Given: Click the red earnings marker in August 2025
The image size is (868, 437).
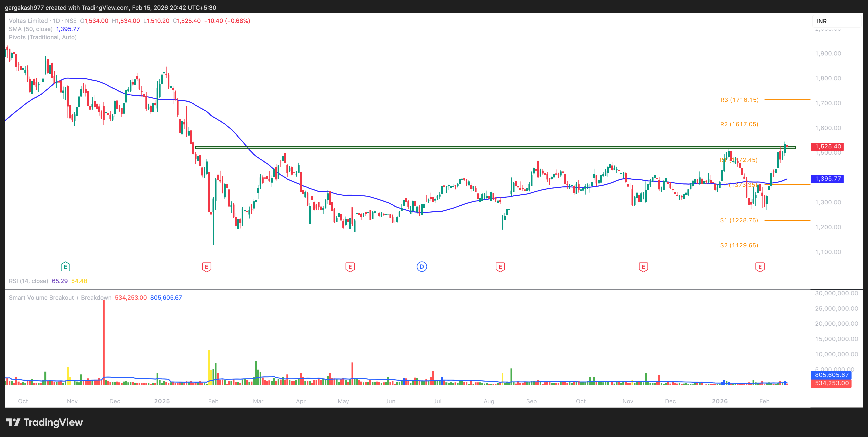Looking at the screenshot, I should [500, 267].
